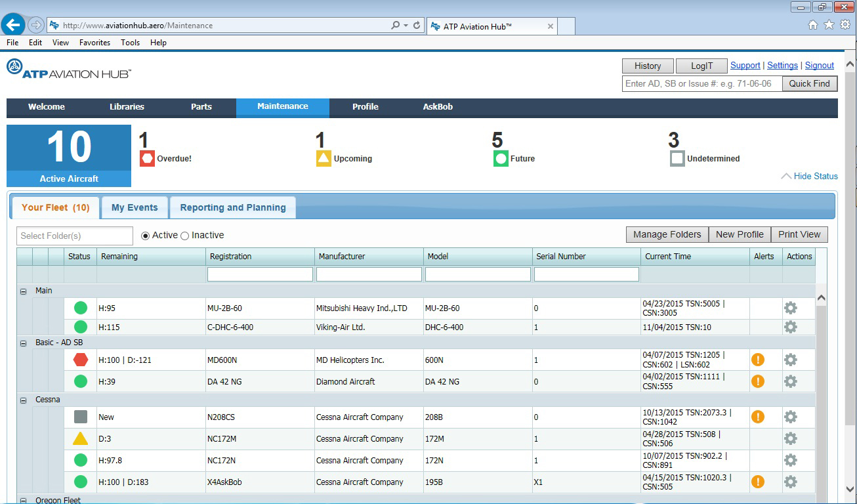
Task: Click the yellow Upcoming status indicator
Action: [324, 158]
